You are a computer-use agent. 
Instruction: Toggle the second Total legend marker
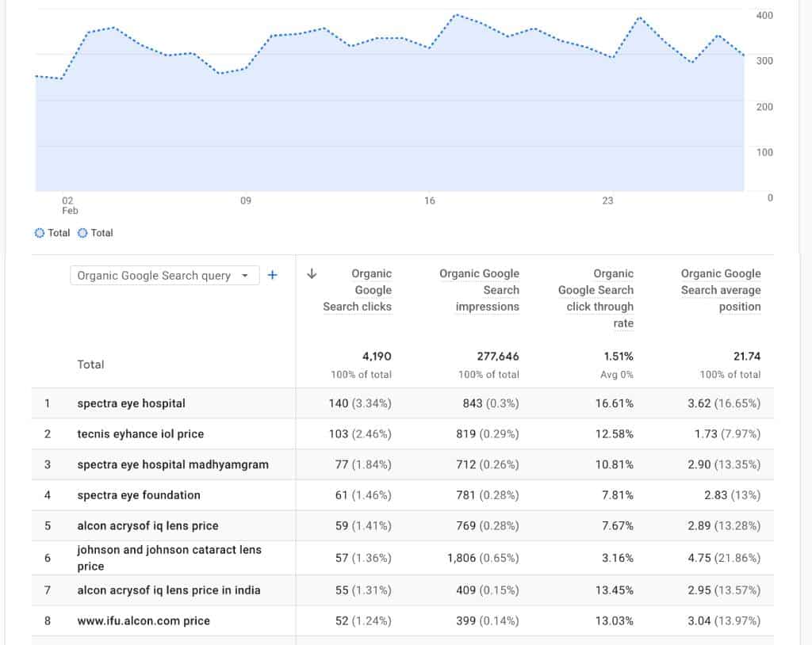tap(82, 233)
